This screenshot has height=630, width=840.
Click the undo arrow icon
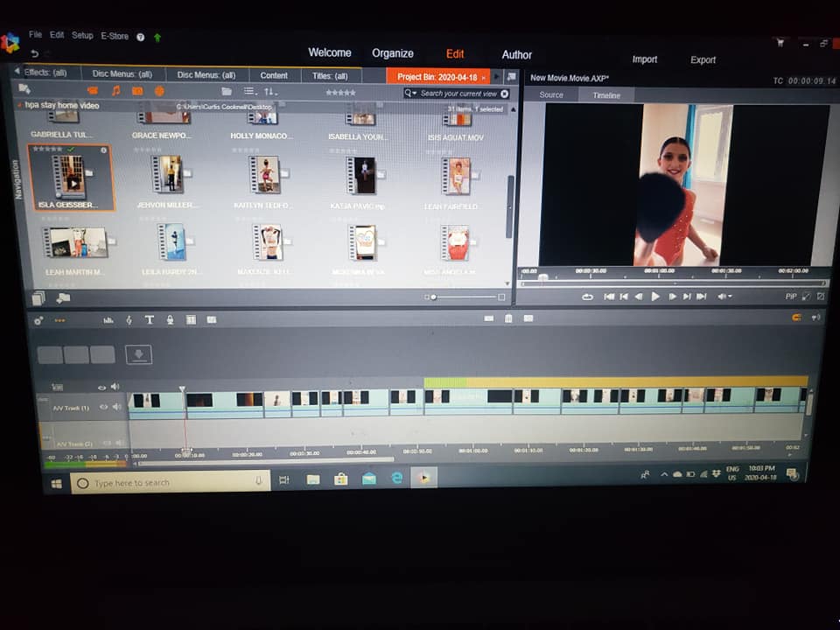point(35,53)
